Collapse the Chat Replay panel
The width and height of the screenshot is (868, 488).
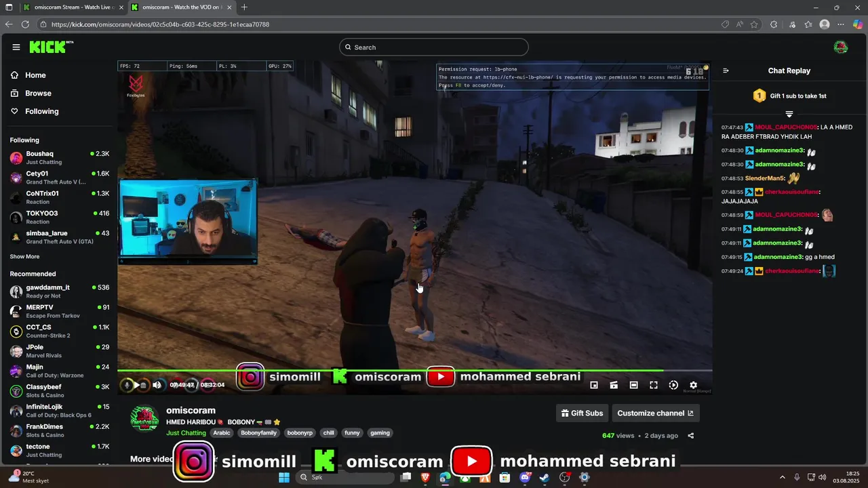pyautogui.click(x=726, y=70)
